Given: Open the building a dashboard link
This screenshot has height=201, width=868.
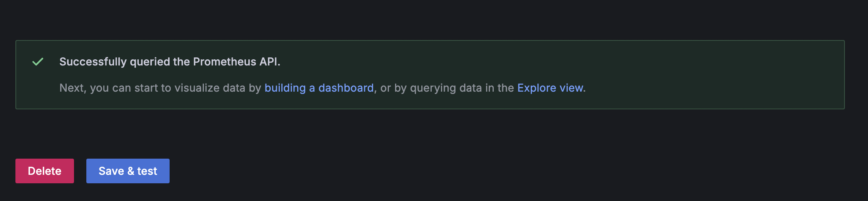Looking at the screenshot, I should point(319,88).
